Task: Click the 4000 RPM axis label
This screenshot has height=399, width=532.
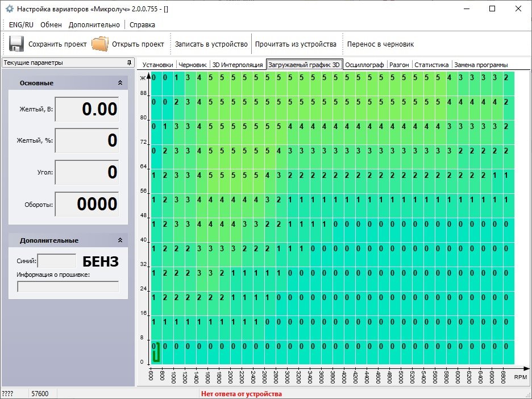Action: pos(344,377)
